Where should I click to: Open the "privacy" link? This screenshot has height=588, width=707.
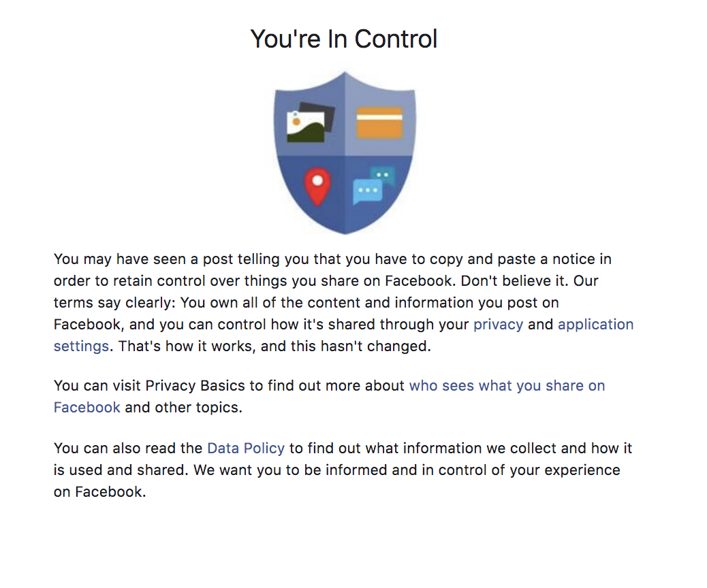[x=498, y=325]
